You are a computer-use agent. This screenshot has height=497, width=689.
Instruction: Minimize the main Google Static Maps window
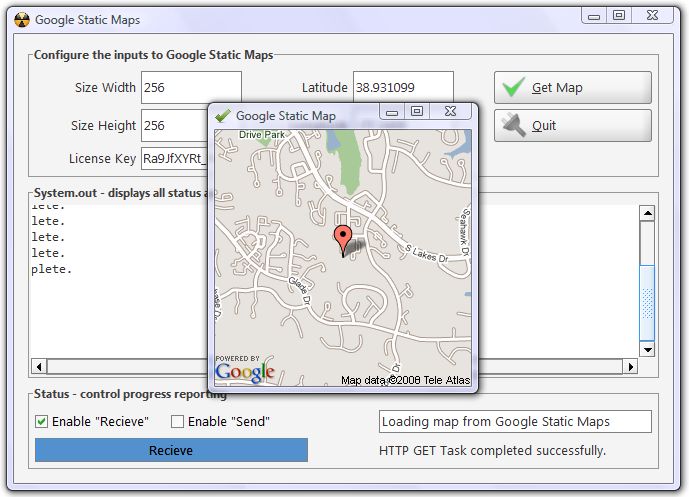594,16
